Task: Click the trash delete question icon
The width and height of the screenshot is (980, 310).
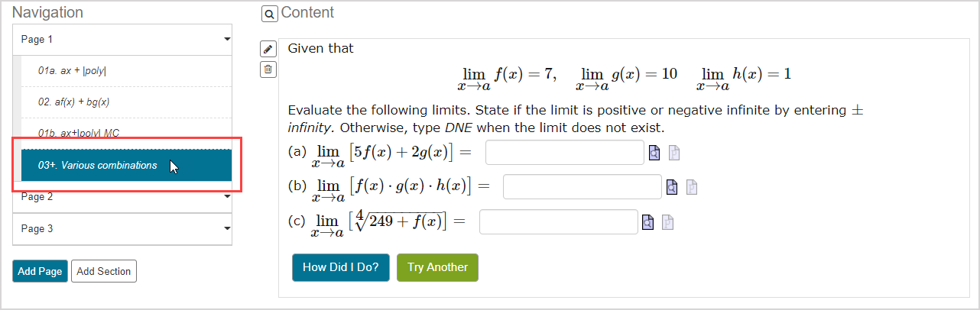Action: (268, 69)
